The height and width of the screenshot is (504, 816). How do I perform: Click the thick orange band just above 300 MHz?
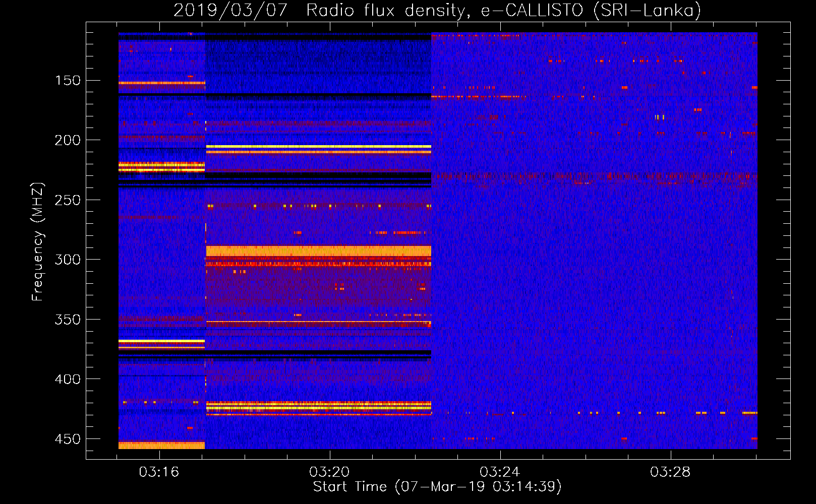[319, 251]
